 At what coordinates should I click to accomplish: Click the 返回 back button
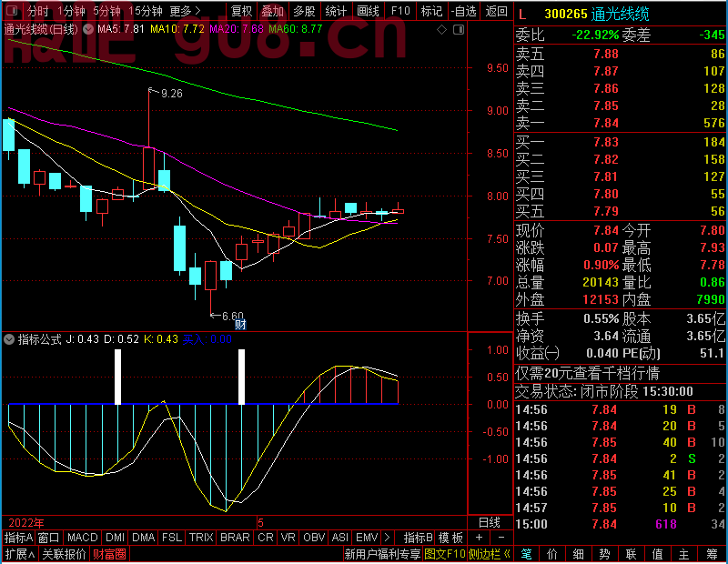pos(496,11)
